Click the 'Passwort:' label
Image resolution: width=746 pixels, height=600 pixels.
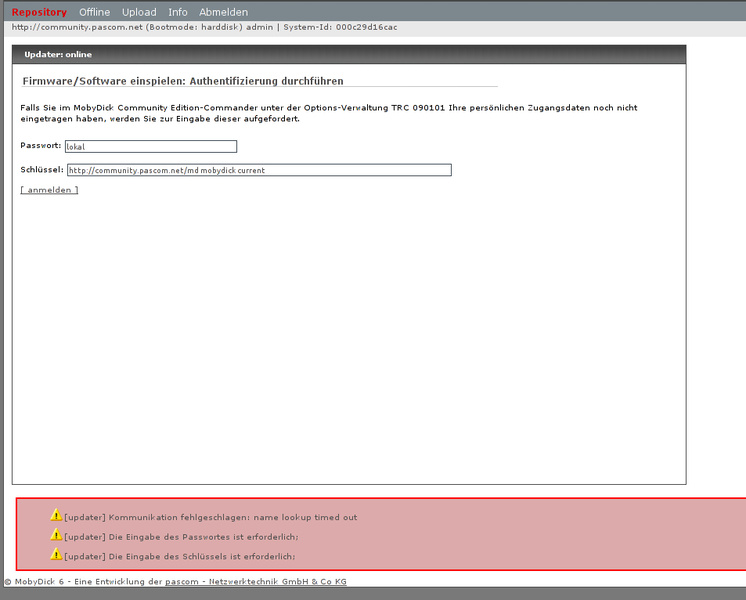[x=40, y=146]
